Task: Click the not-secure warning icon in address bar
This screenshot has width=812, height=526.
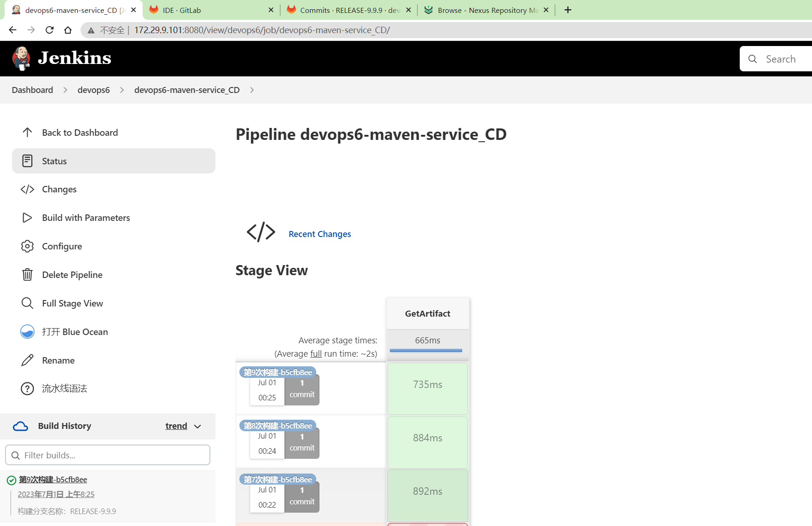Action: (x=91, y=30)
